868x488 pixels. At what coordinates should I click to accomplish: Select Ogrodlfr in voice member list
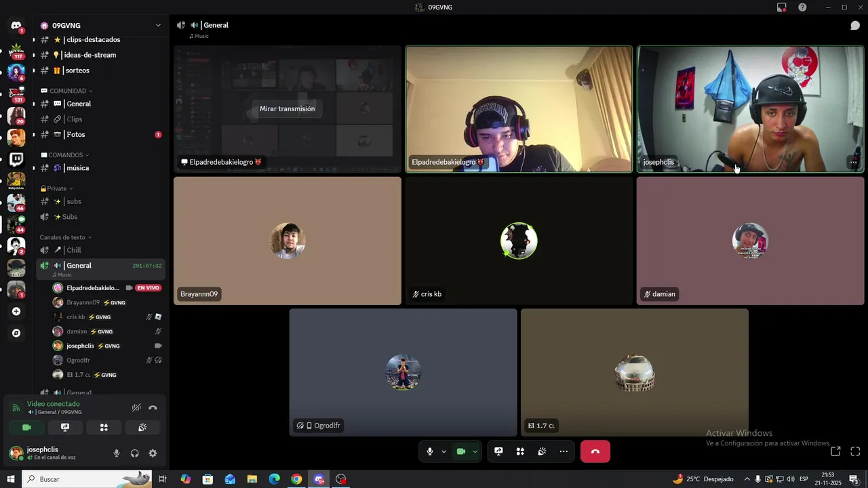pos(107,361)
